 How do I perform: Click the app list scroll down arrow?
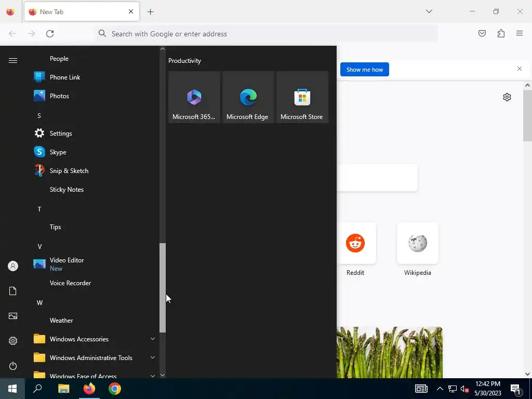[x=163, y=375]
